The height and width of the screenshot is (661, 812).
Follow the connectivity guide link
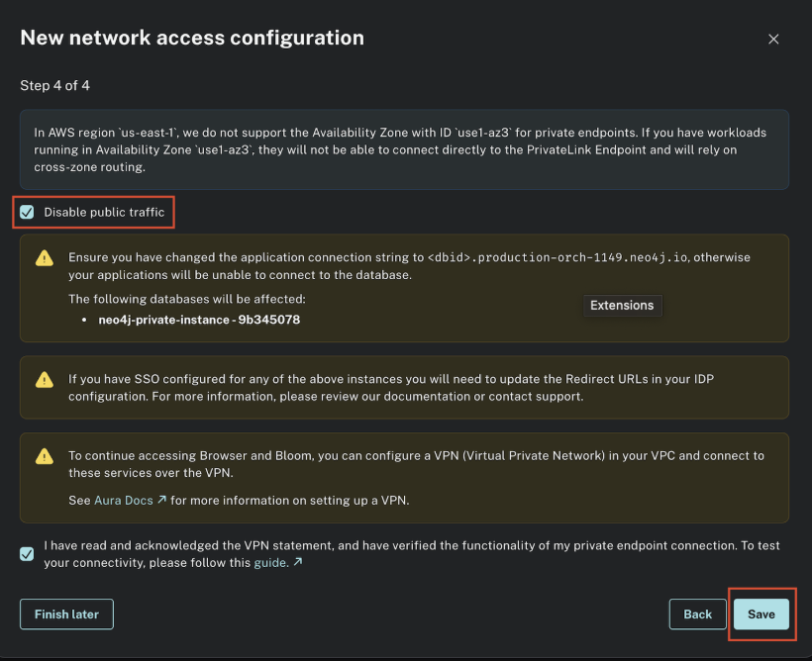pos(269,561)
